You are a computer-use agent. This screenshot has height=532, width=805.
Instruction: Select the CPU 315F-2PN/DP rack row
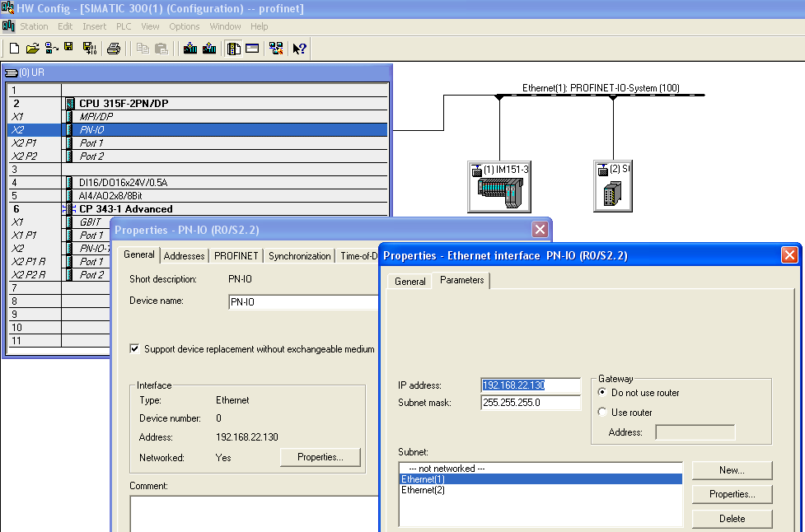click(x=199, y=104)
